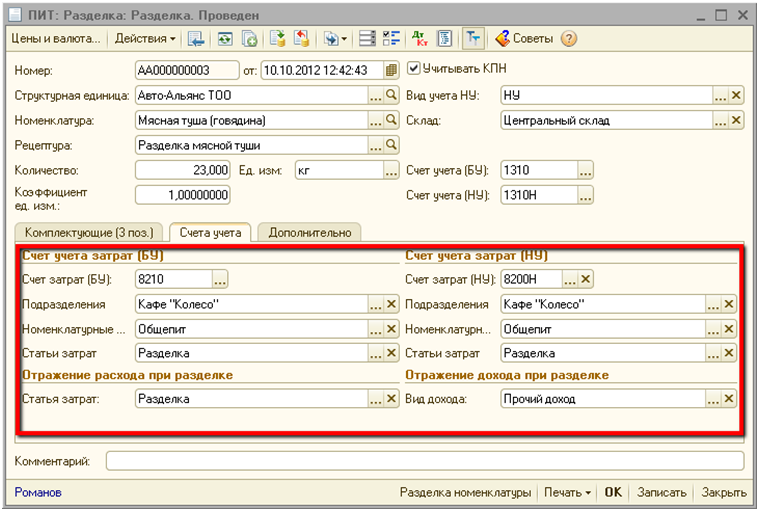Viewport: 759px width, 511px height.
Task: Click calendar icon next to date field
Action: [391, 71]
